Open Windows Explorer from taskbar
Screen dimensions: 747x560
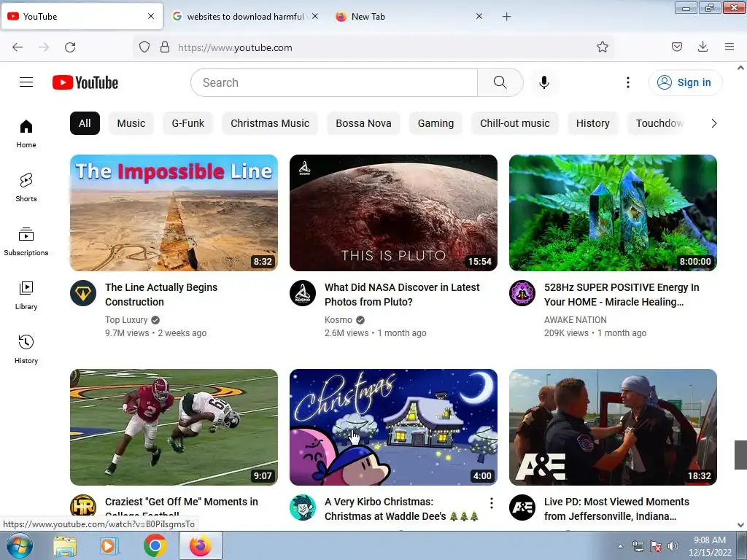coord(65,546)
